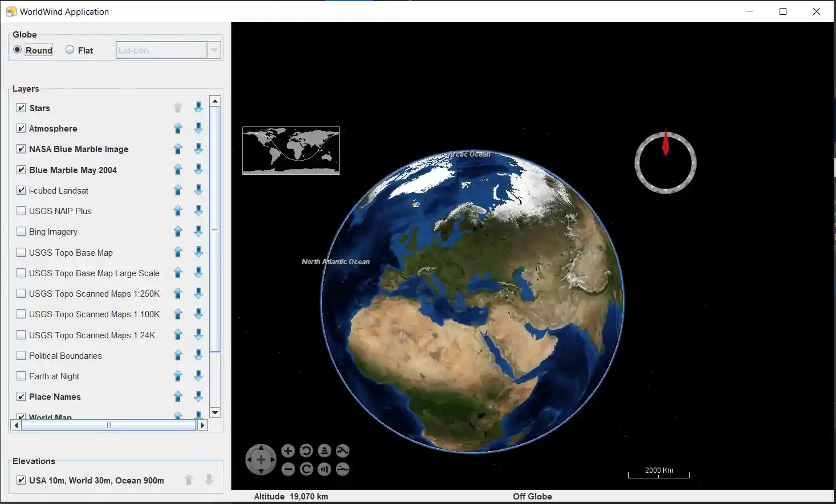Disable the USA 10m elevation model checkbox

(x=21, y=481)
